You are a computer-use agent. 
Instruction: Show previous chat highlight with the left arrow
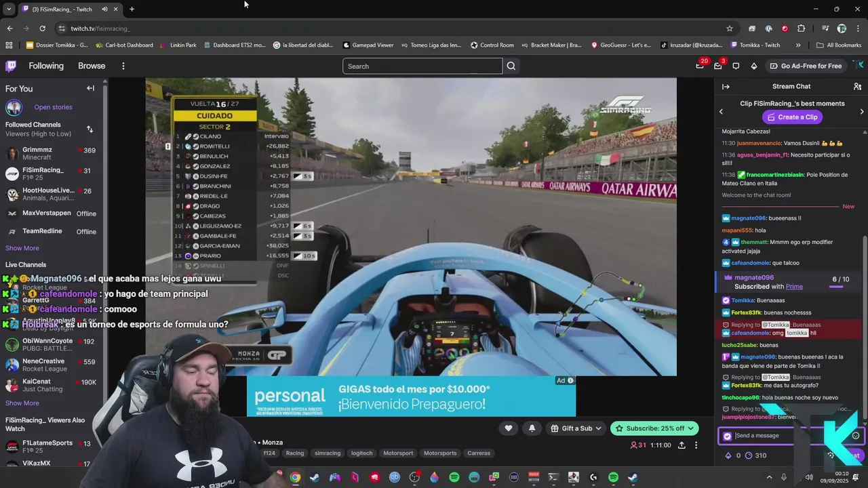pyautogui.click(x=721, y=111)
